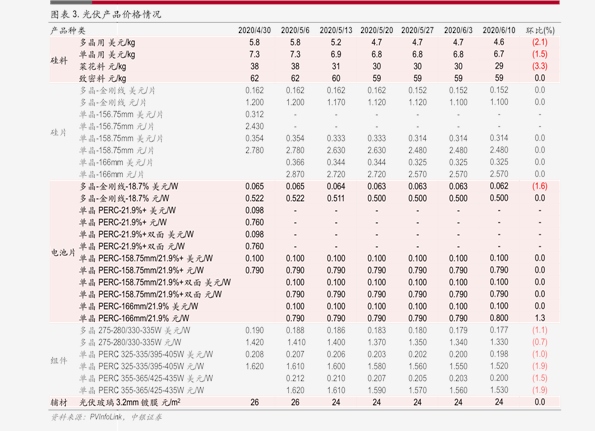This screenshot has width=595, height=431.
Task: Select the 组件 category label
Action: pyautogui.click(x=59, y=360)
